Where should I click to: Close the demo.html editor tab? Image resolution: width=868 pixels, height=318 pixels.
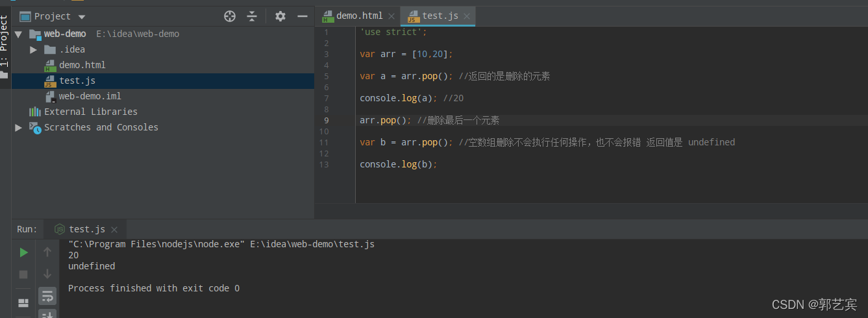click(x=391, y=16)
